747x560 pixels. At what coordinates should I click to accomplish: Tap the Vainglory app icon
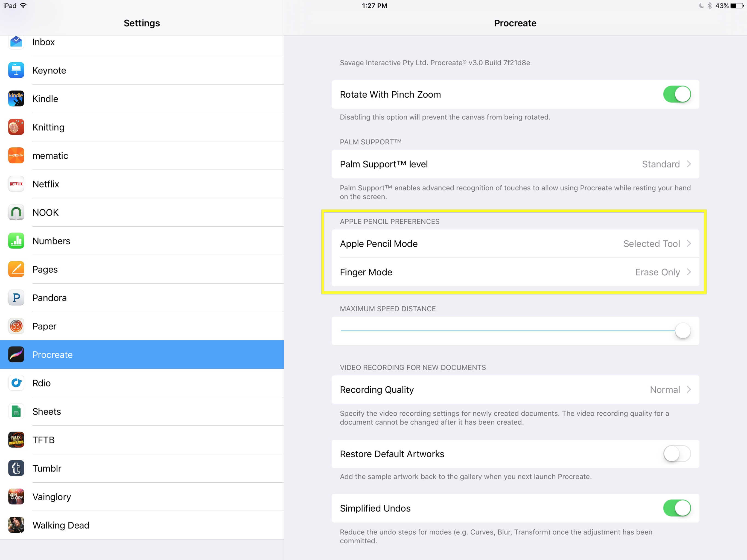(16, 497)
